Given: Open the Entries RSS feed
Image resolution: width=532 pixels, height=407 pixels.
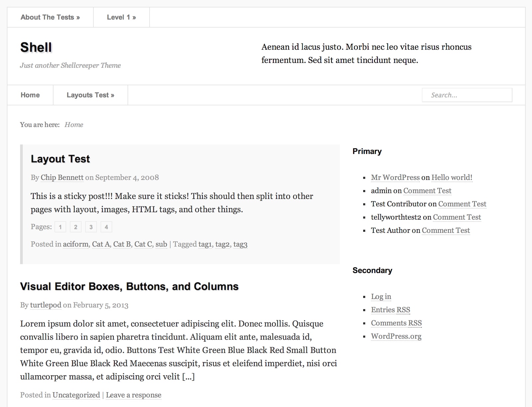Looking at the screenshot, I should pyautogui.click(x=390, y=310).
